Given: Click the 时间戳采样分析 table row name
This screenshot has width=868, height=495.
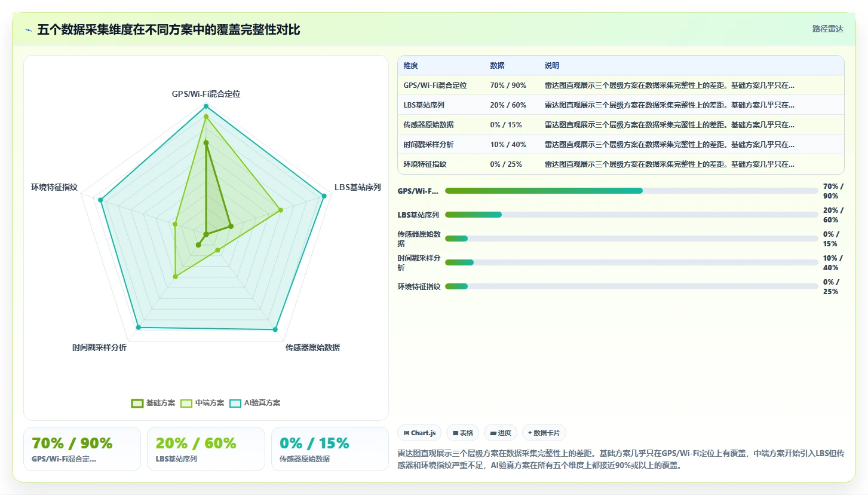Looking at the screenshot, I should (428, 145).
